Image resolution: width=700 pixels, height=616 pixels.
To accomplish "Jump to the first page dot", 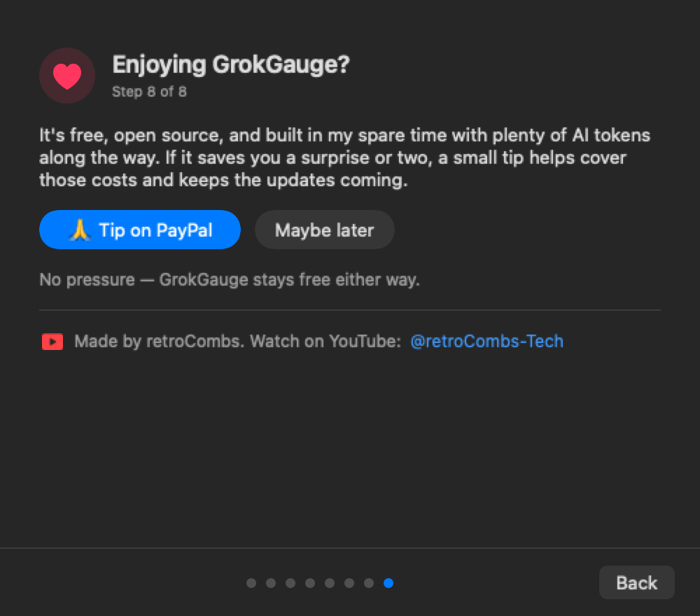I will 251,583.
